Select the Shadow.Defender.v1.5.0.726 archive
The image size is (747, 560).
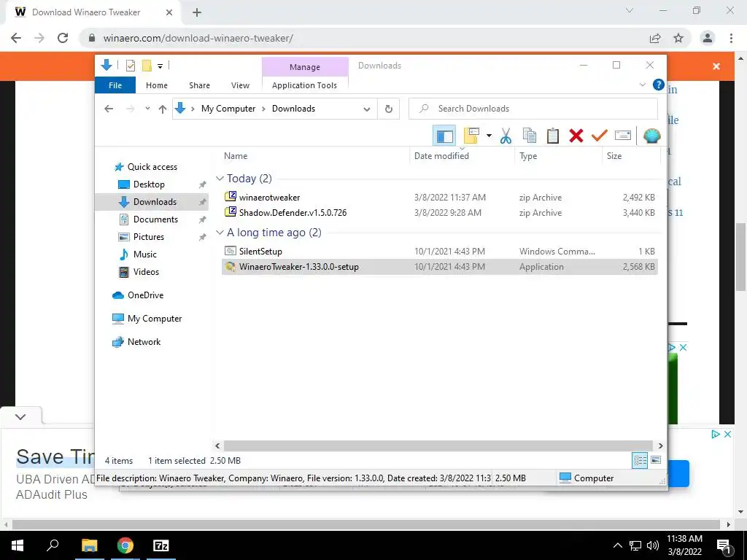coord(439,213)
